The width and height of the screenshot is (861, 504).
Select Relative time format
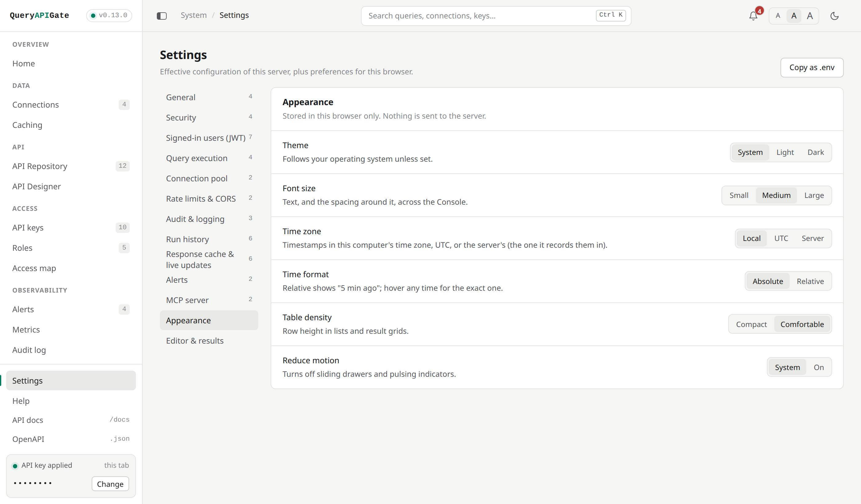pos(810,282)
